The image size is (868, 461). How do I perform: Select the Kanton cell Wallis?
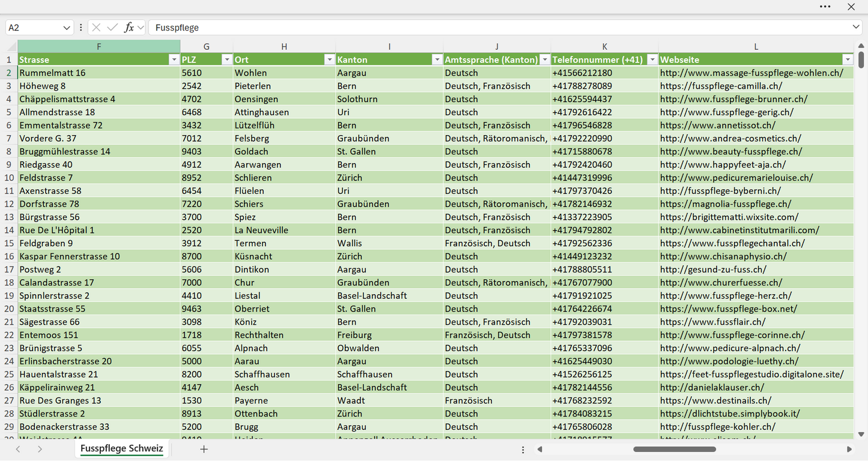[x=389, y=244]
